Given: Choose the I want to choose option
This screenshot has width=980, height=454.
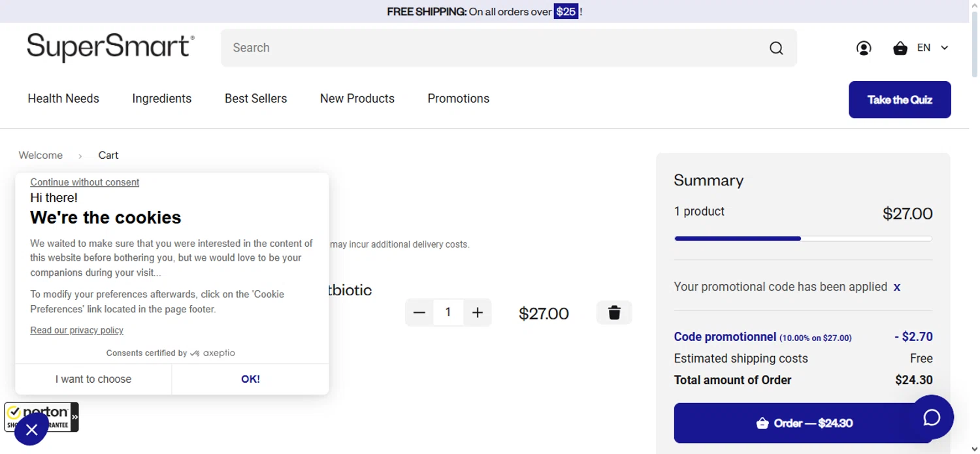Looking at the screenshot, I should 93,379.
